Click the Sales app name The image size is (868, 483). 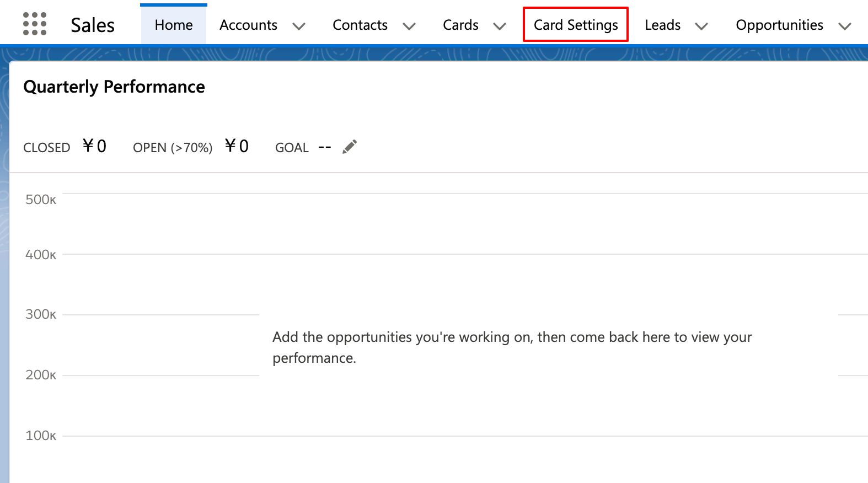tap(93, 25)
